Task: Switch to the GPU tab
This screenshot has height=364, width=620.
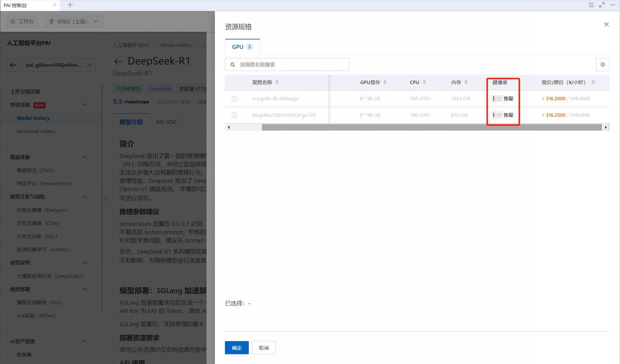Action: point(242,47)
